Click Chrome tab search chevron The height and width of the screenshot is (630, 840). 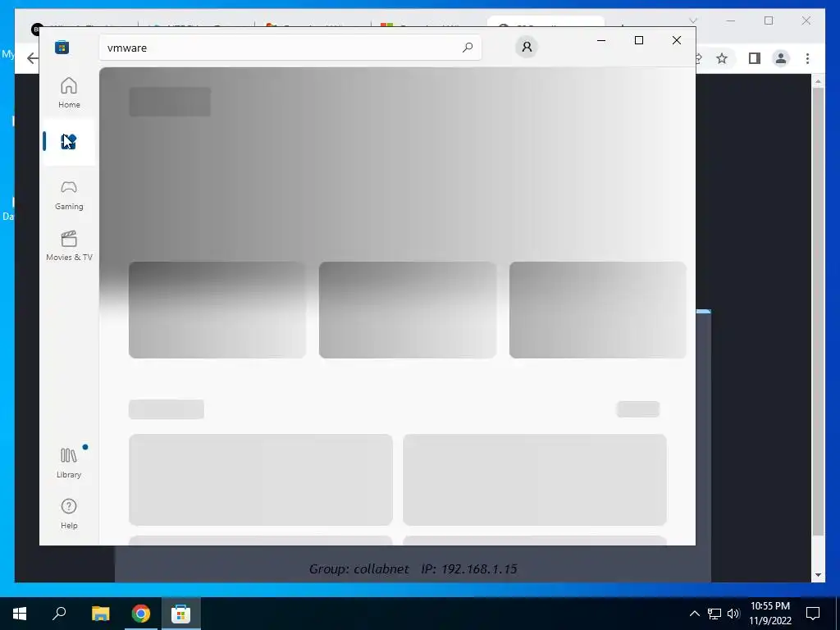pos(692,21)
